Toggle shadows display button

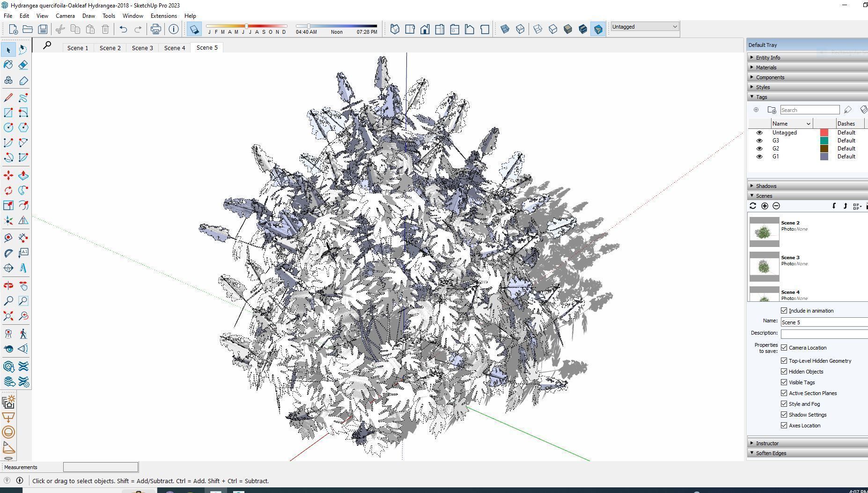[194, 29]
